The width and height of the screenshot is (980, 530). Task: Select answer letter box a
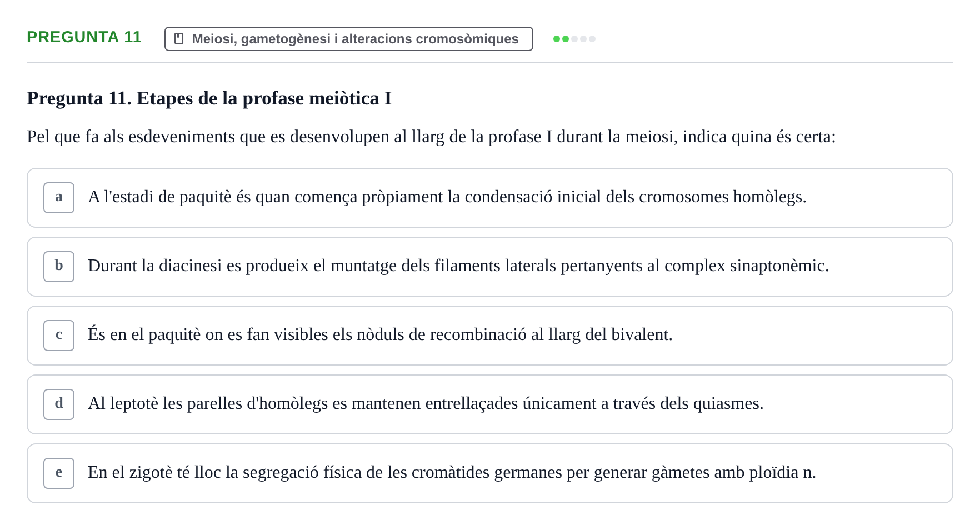click(59, 198)
